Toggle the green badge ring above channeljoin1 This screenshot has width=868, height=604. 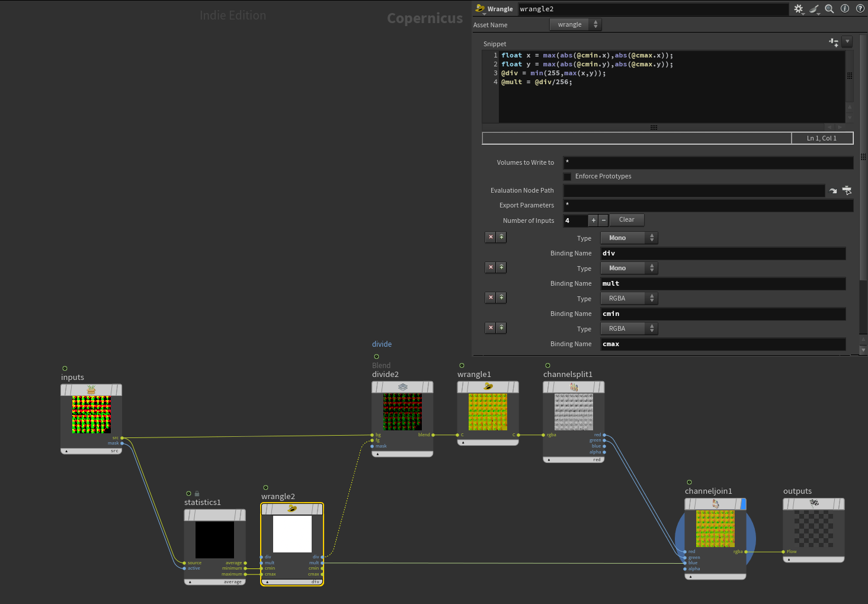tap(689, 482)
